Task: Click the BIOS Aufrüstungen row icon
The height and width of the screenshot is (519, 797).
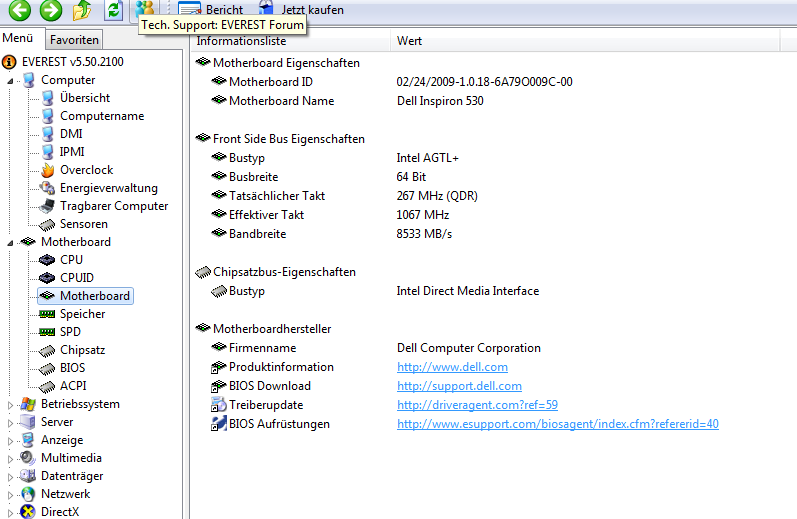Action: click(x=219, y=423)
